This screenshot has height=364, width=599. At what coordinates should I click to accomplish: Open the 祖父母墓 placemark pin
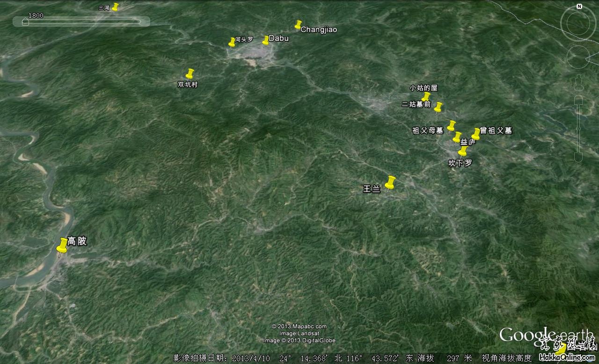point(451,126)
